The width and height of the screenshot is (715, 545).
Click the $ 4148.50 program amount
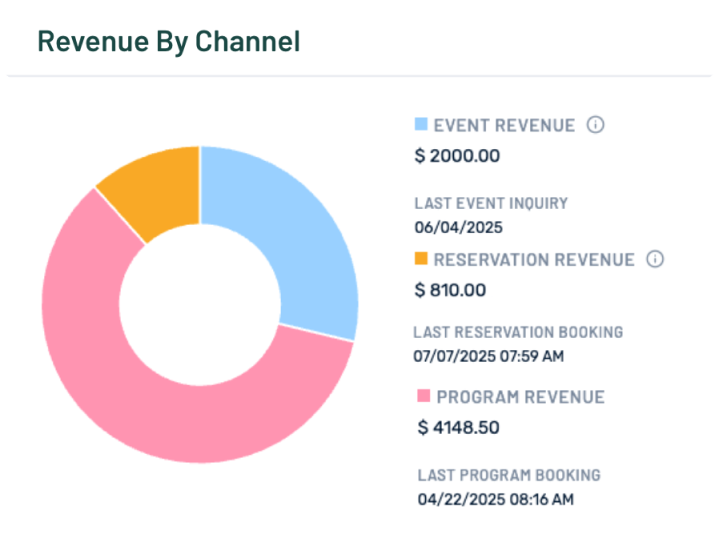tap(459, 427)
